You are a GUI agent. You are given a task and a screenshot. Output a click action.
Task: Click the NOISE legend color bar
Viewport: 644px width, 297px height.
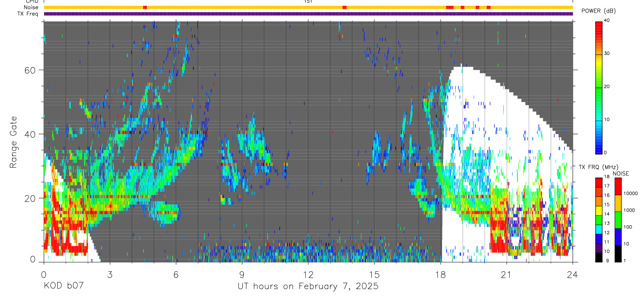coord(619,220)
